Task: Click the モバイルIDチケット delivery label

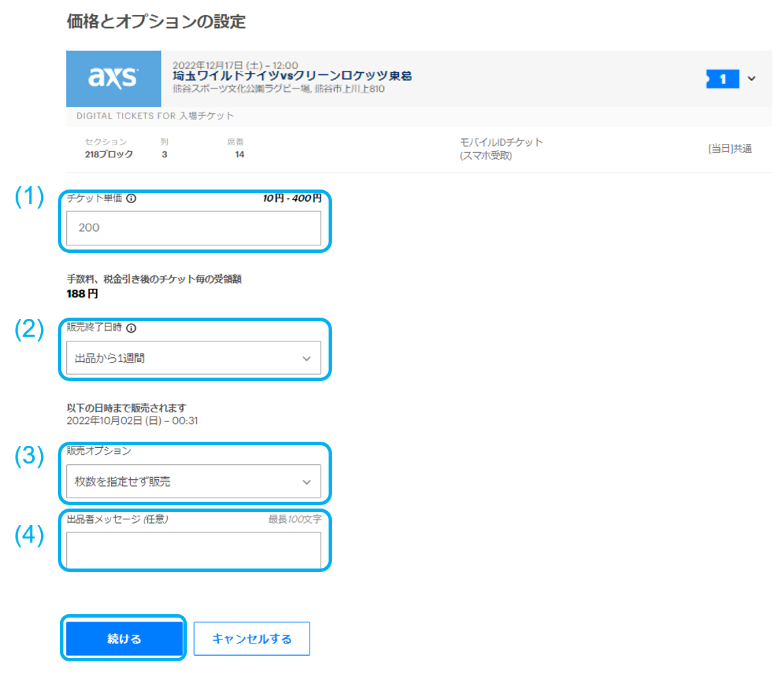Action: pos(502,142)
